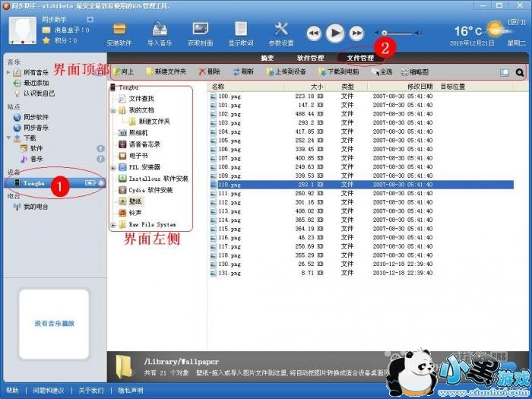Expand PXL 安装器 tree node
Viewport: 532px width, 399px height.
pos(113,168)
